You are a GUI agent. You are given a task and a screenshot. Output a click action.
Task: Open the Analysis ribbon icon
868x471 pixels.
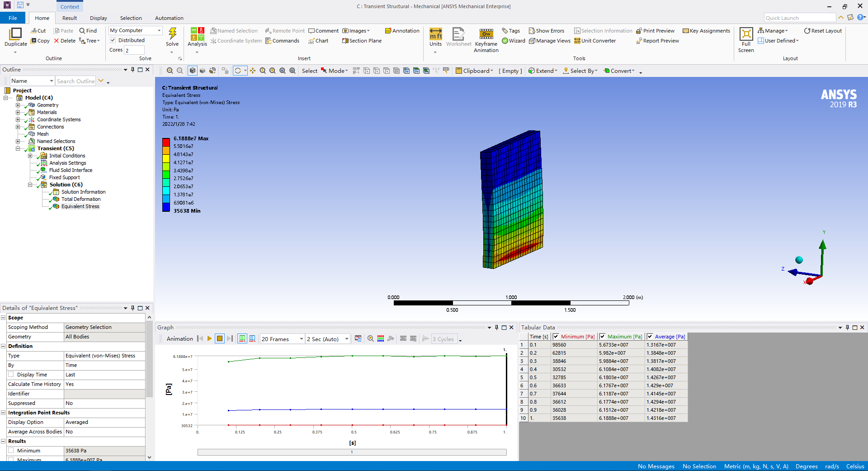[197, 34]
